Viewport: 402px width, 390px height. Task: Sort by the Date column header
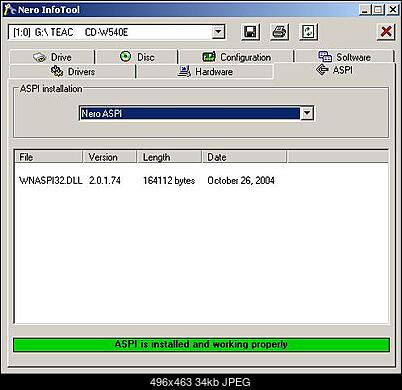coord(244,157)
